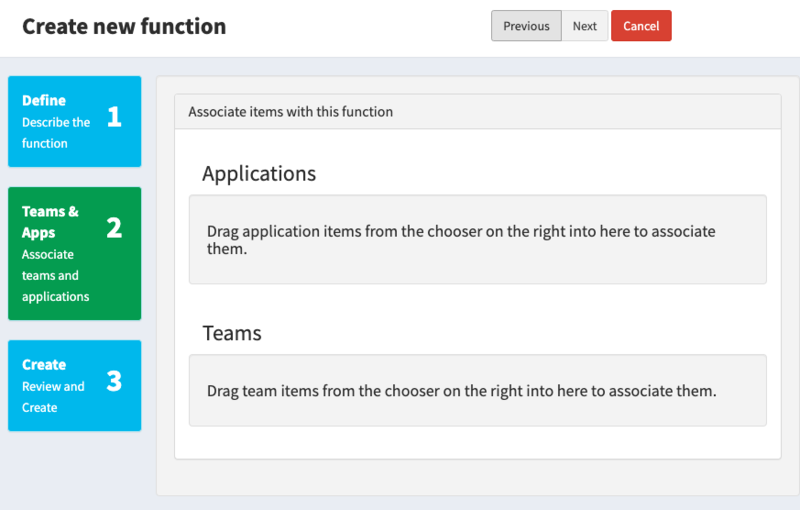800x510 pixels.
Task: Click the Applications heading
Action: 259,174
